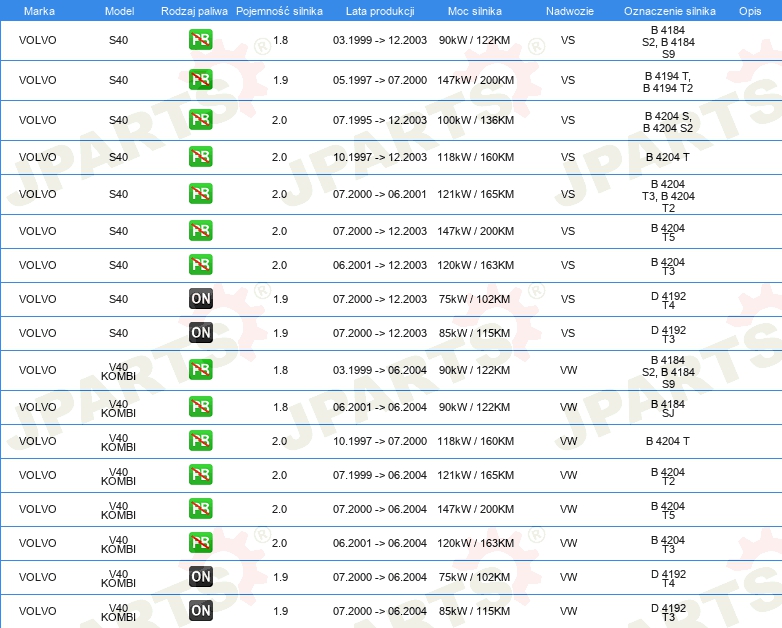Select power value 100kW / 136KM

(476, 120)
